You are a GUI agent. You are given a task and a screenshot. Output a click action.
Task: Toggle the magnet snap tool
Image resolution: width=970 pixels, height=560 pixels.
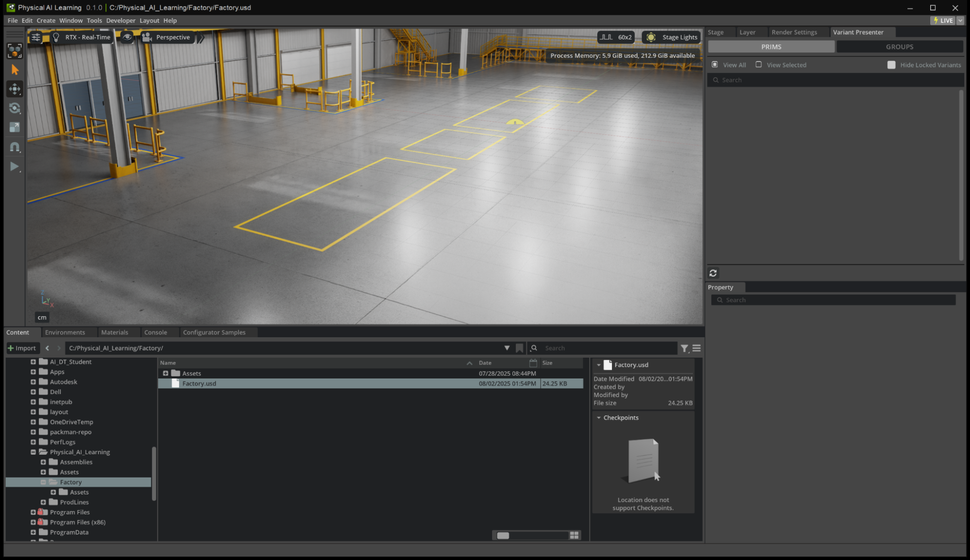[15, 147]
